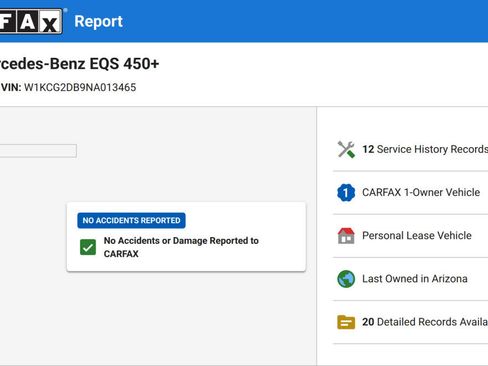Screen dimensions: 488x366
Task: Select Last Owned in Arizona row
Action: (410, 279)
